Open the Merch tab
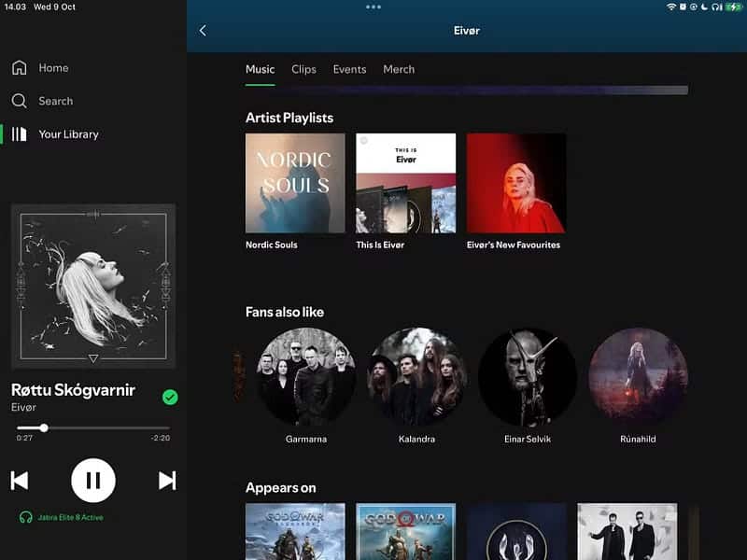 [399, 69]
